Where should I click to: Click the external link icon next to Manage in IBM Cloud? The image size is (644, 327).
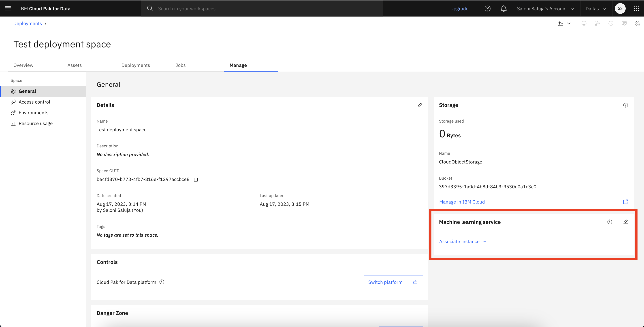626,202
